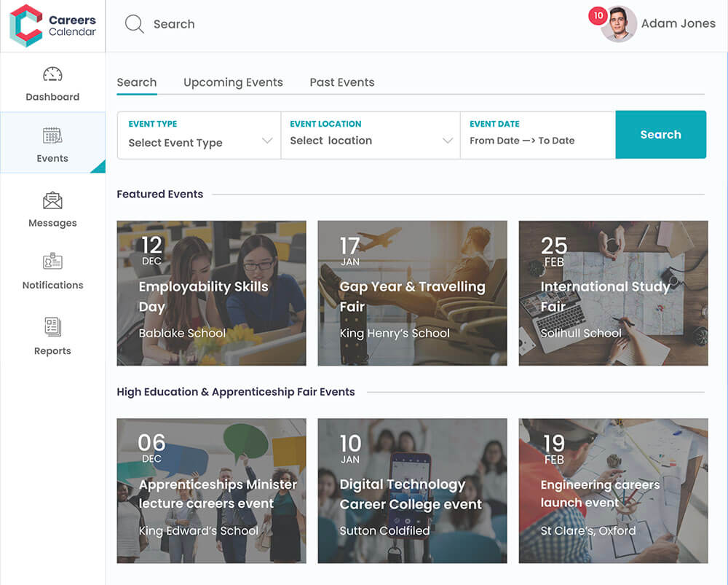Open the Event Location chevron arrow

click(448, 141)
